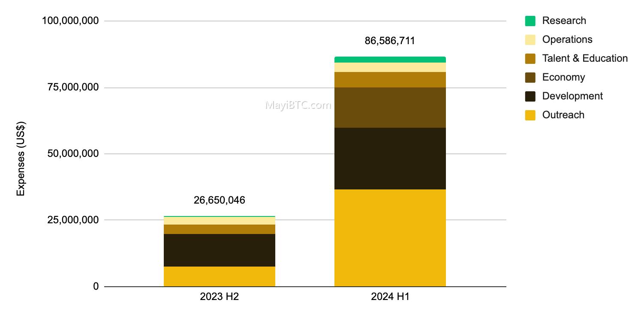Click the 26,650,046 total label
Viewport: 644px width, 318px height.
coord(220,200)
